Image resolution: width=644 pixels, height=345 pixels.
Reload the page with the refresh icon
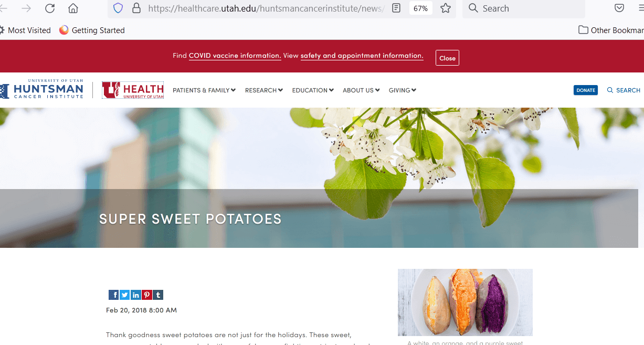point(50,8)
